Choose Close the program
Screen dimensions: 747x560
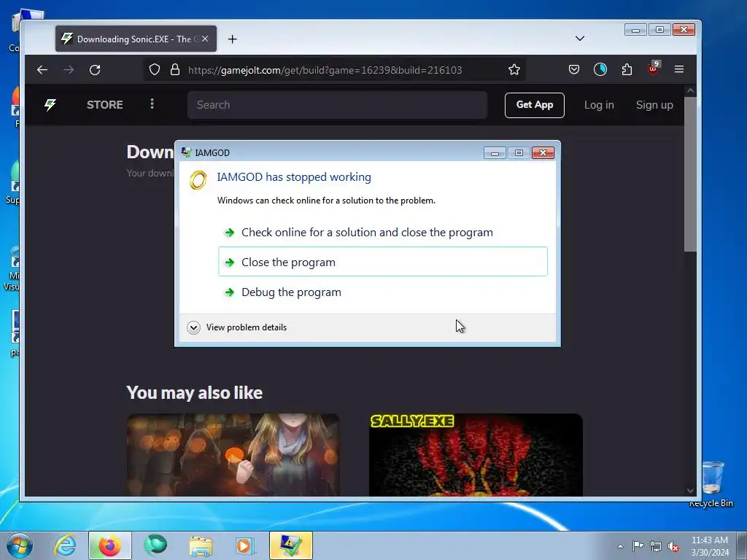(383, 262)
